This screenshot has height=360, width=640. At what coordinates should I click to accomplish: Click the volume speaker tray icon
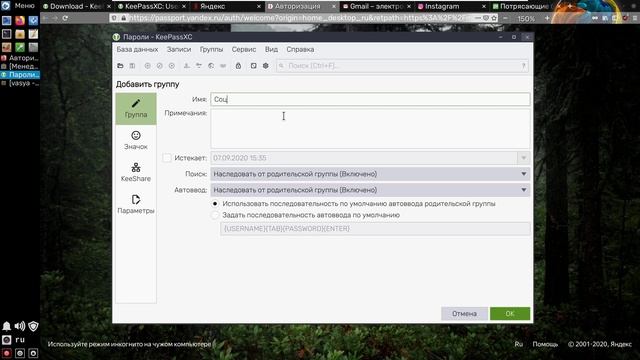click(x=20, y=326)
